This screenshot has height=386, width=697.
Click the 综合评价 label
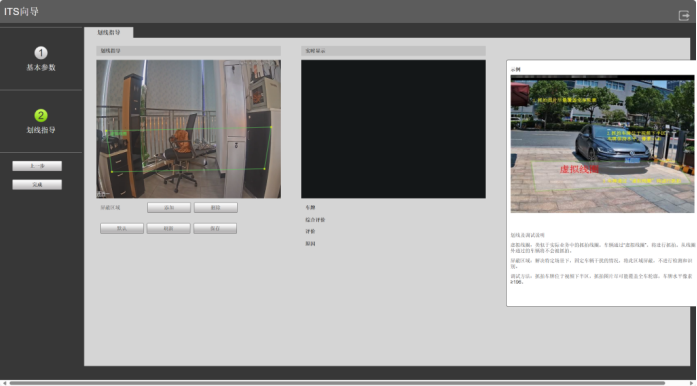(x=315, y=220)
